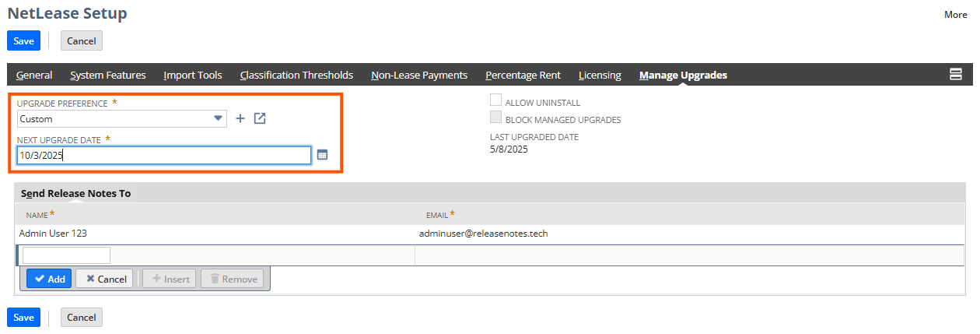This screenshot has height=334, width=980.
Task: Open the More link at top right
Action: (956, 14)
